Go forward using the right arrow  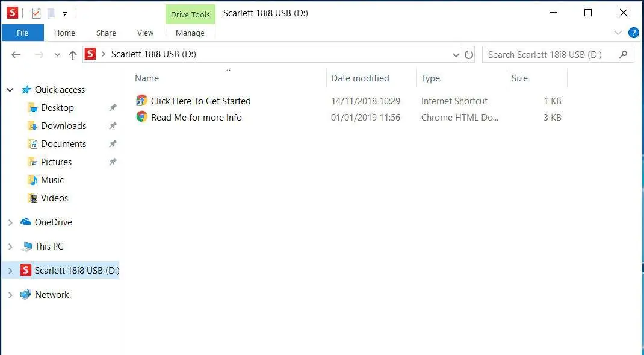(x=39, y=55)
